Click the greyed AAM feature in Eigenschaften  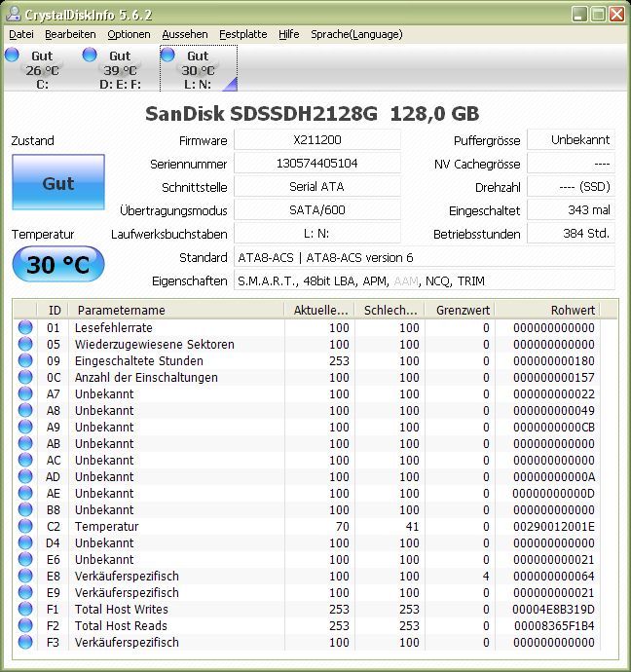[406, 281]
